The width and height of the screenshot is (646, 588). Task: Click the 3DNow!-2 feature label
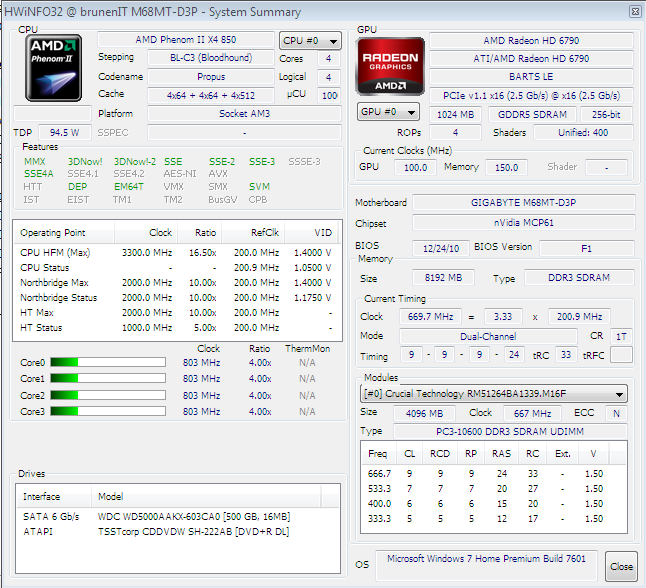(x=135, y=162)
